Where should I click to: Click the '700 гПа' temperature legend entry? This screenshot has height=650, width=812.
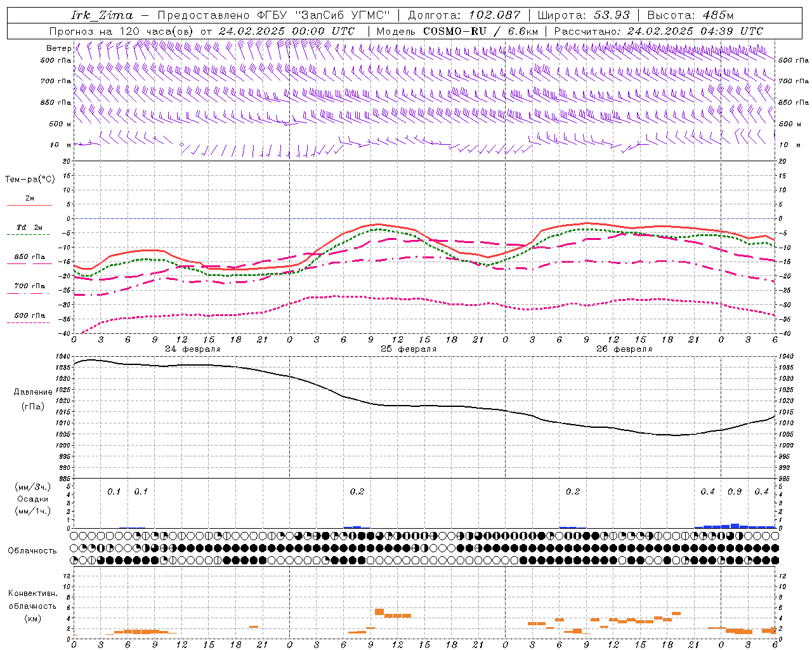[x=30, y=286]
